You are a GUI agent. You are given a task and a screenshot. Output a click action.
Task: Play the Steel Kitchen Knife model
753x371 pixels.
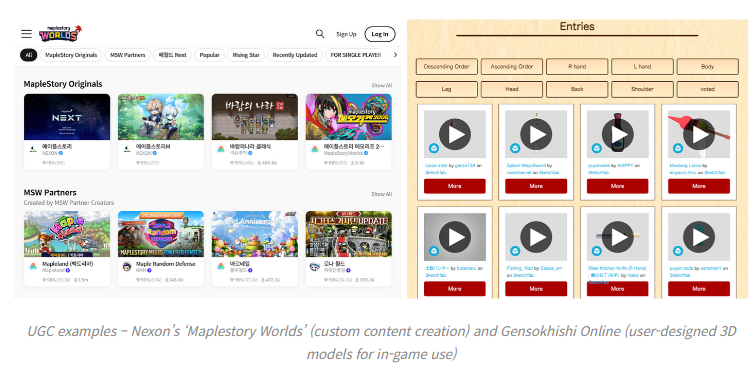[x=618, y=237]
